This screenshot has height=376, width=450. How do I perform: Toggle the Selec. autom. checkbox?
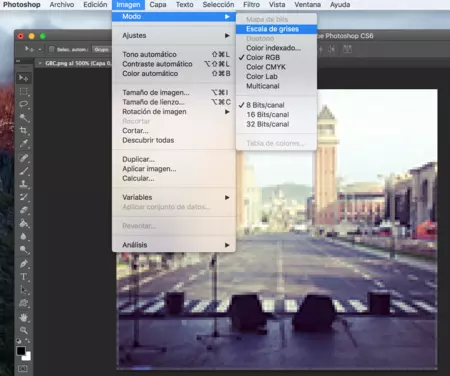pyautogui.click(x=51, y=49)
